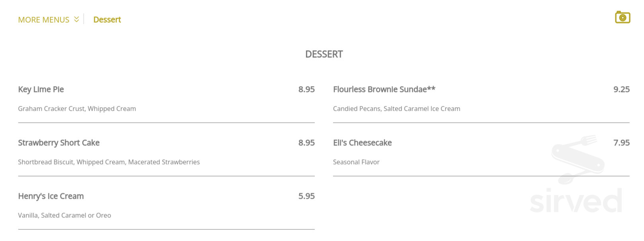The height and width of the screenshot is (241, 644).
Task: Click the camera photo icon
Action: click(622, 18)
